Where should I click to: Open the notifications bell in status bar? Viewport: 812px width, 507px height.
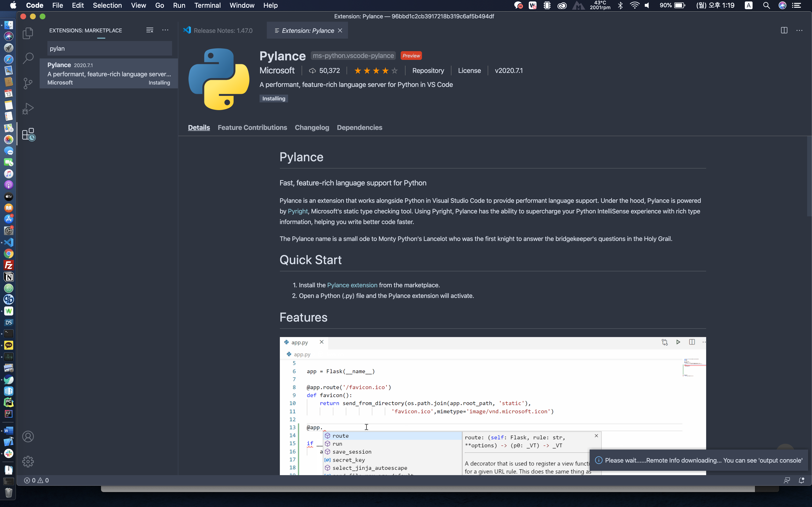(801, 480)
